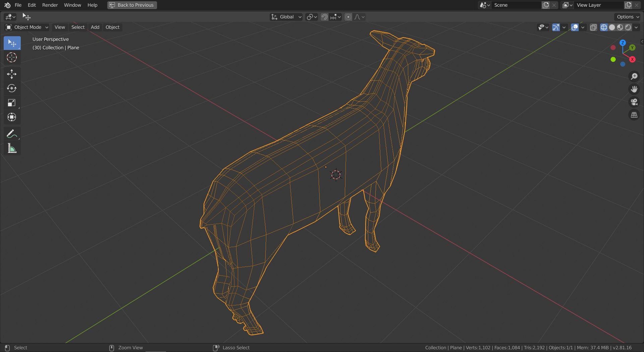
Task: Click the Blender logo icon
Action: (7, 5)
